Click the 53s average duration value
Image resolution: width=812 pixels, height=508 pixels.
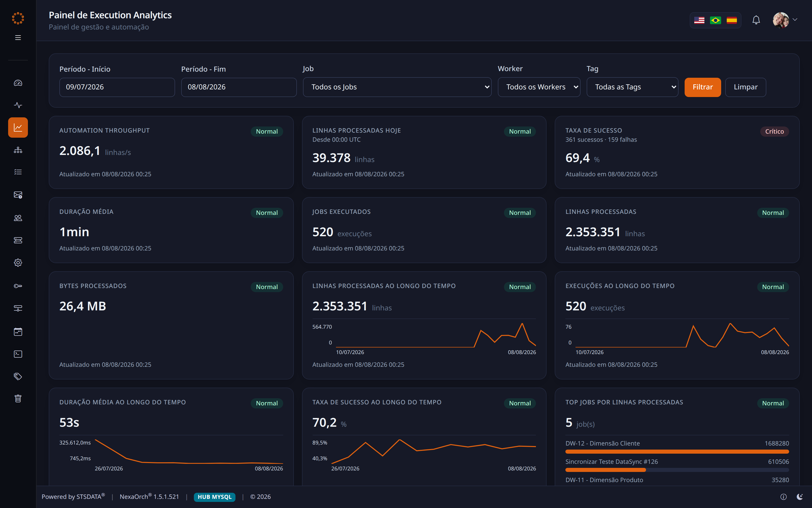point(69,423)
